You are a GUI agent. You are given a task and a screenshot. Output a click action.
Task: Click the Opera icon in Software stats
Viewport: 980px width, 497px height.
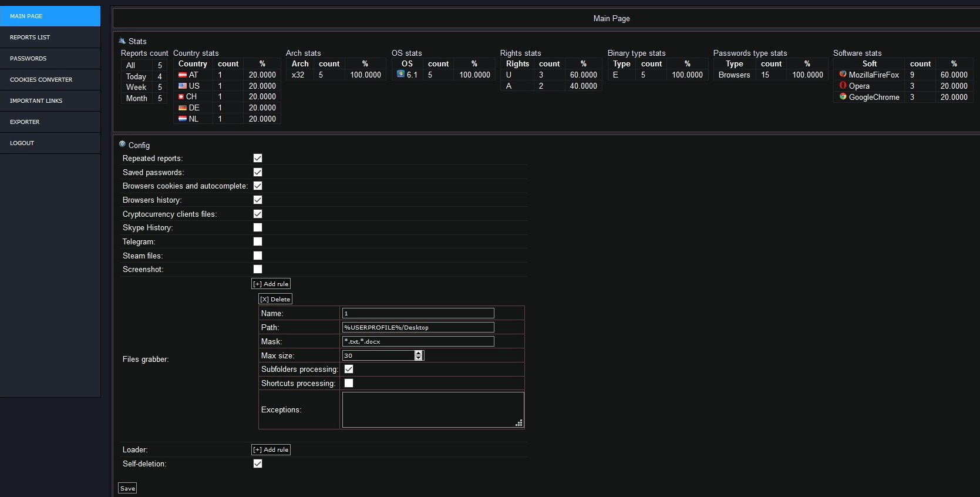pyautogui.click(x=843, y=86)
